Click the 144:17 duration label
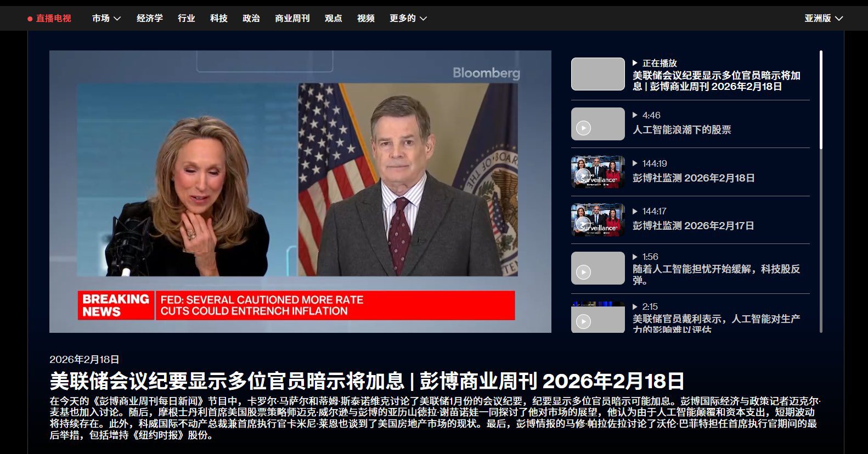Viewport: 868px width, 454px height. pos(655,211)
